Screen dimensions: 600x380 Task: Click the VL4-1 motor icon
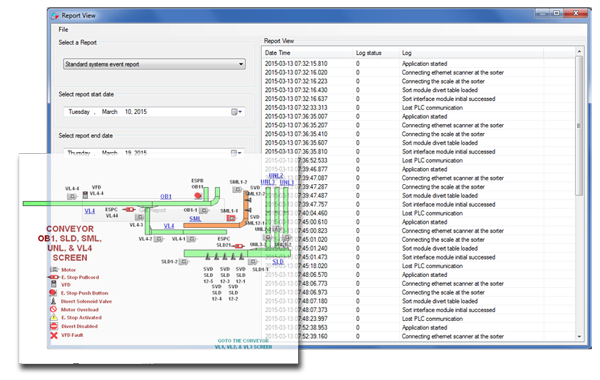pos(192,239)
